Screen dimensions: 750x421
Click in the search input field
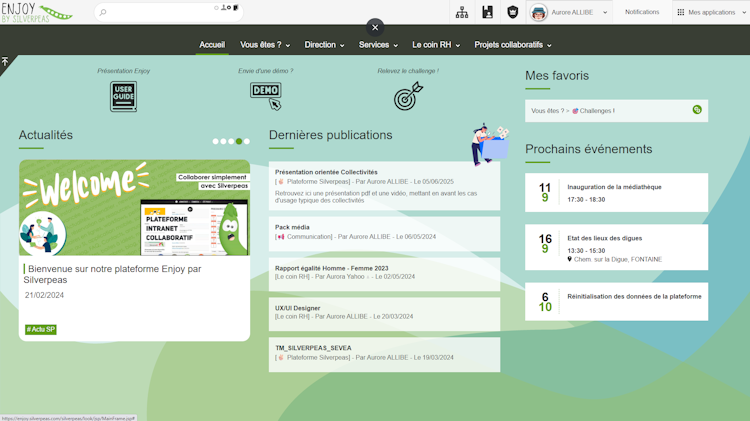(168, 12)
